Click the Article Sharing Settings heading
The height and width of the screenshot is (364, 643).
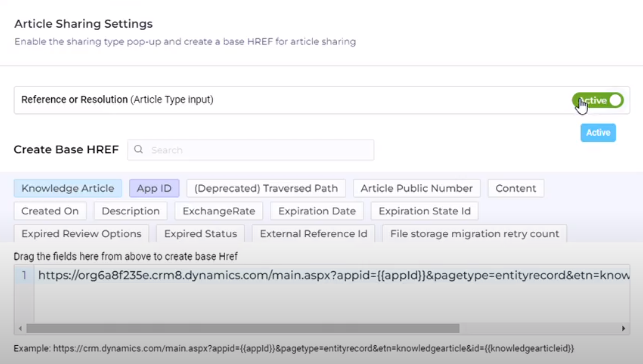click(x=84, y=24)
